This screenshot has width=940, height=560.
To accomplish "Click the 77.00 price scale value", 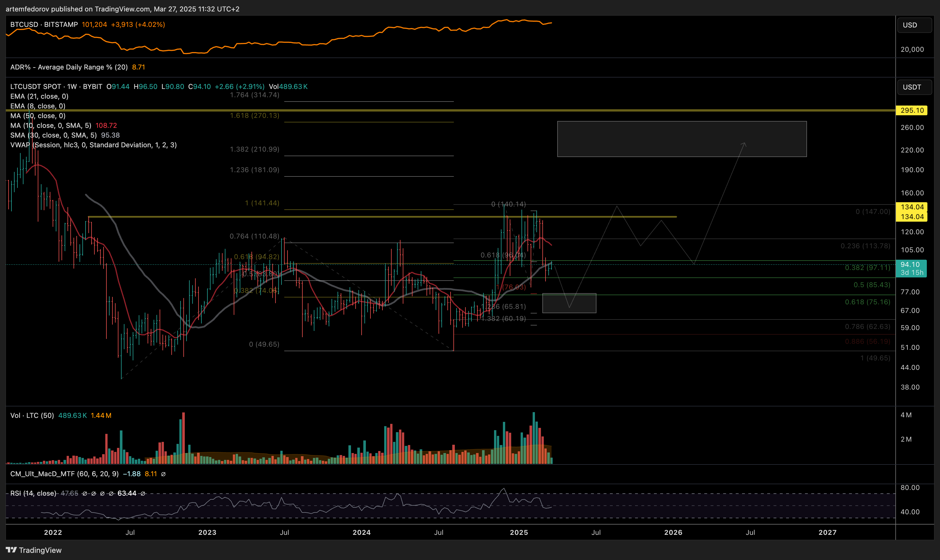I will click(x=910, y=292).
